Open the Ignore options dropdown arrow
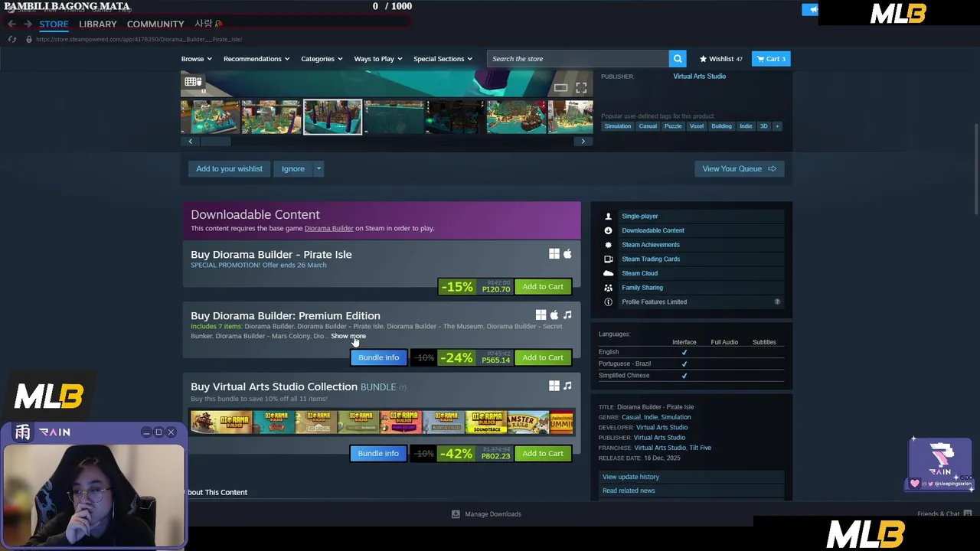The width and height of the screenshot is (980, 551). 318,169
